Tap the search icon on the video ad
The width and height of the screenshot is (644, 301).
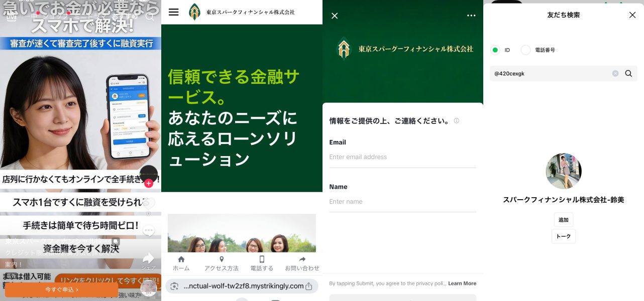click(x=150, y=17)
